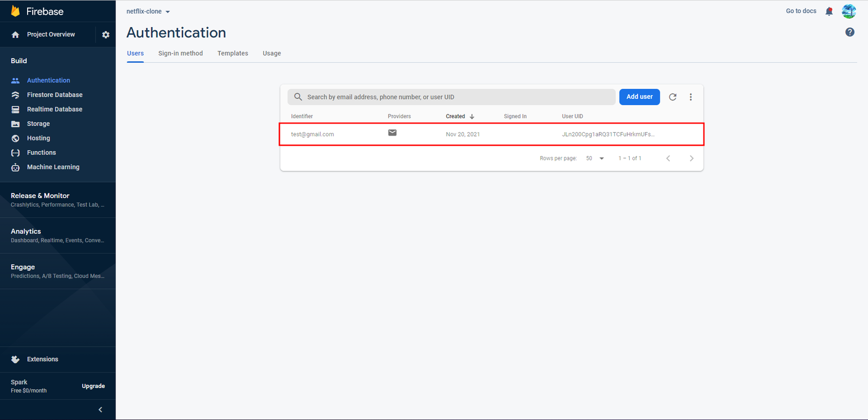Open the rows per page dropdown
Viewport: 868px width, 420px height.
pyautogui.click(x=595, y=158)
